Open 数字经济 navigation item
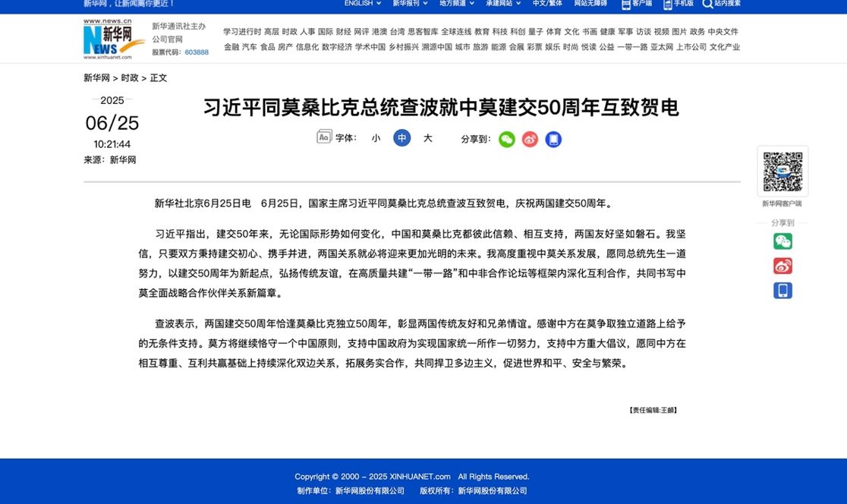 point(337,47)
